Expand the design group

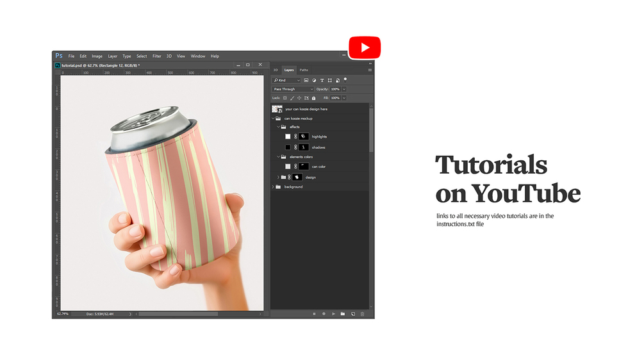278,177
